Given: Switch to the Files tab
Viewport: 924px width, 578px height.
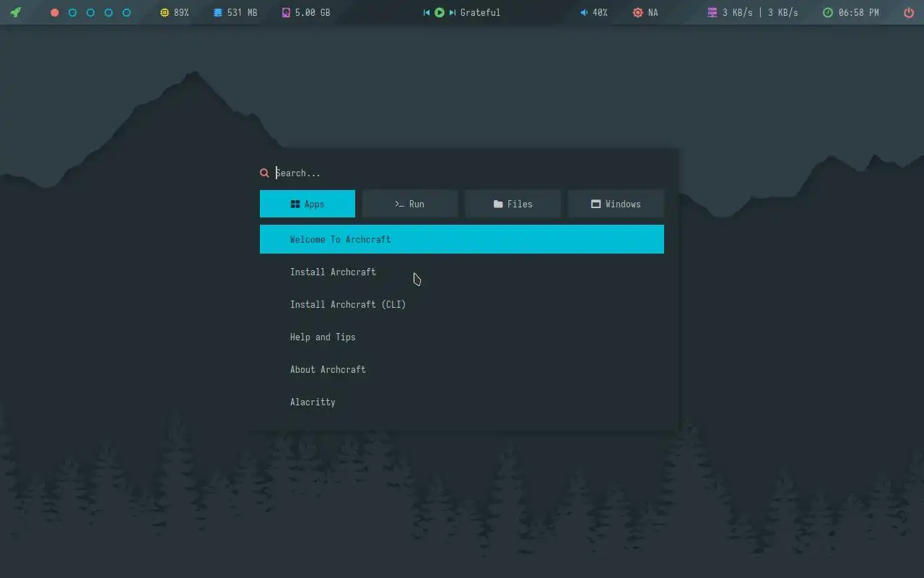Looking at the screenshot, I should (513, 204).
